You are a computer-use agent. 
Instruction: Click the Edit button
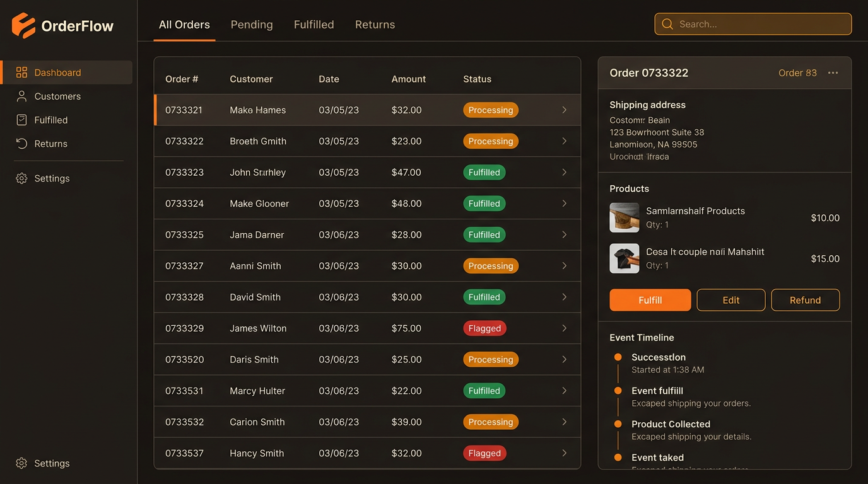[730, 300]
